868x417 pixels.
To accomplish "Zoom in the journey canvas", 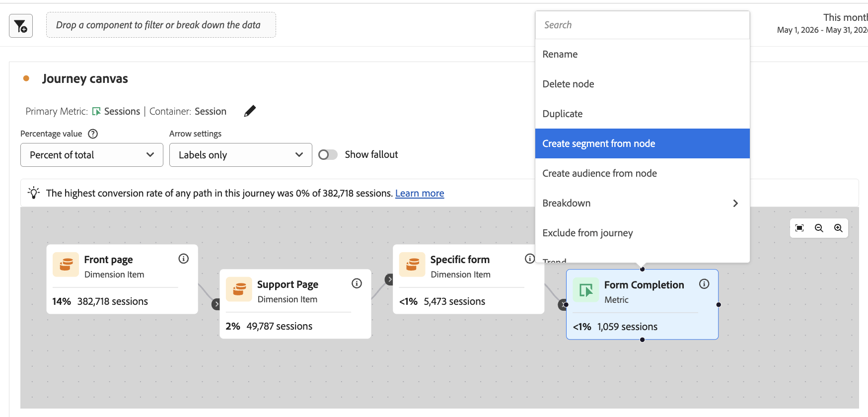I will (838, 228).
